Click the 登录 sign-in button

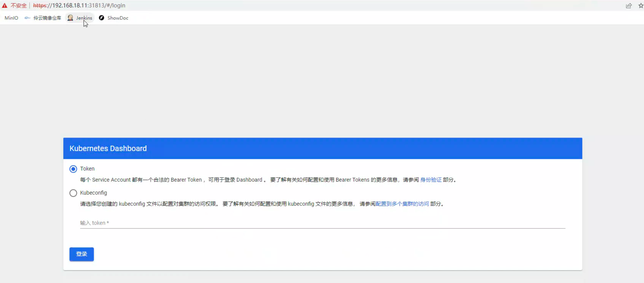(81, 254)
